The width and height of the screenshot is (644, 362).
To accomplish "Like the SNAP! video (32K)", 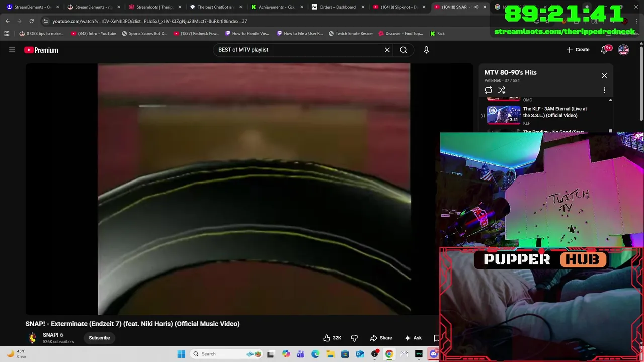I will [332, 338].
